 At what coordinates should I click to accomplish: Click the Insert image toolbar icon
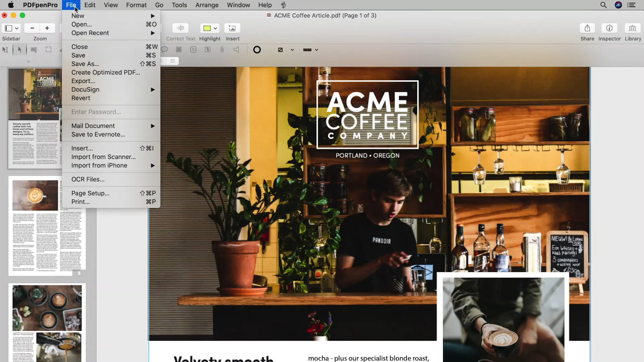[232, 28]
